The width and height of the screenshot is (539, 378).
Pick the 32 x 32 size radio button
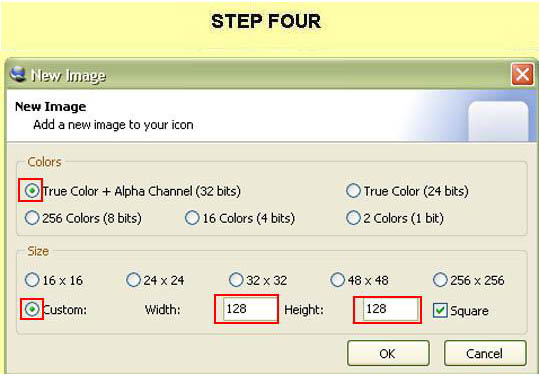(x=236, y=280)
